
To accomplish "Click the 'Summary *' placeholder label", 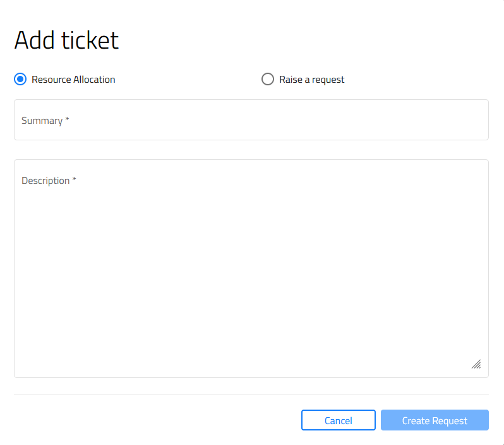I will tap(45, 121).
